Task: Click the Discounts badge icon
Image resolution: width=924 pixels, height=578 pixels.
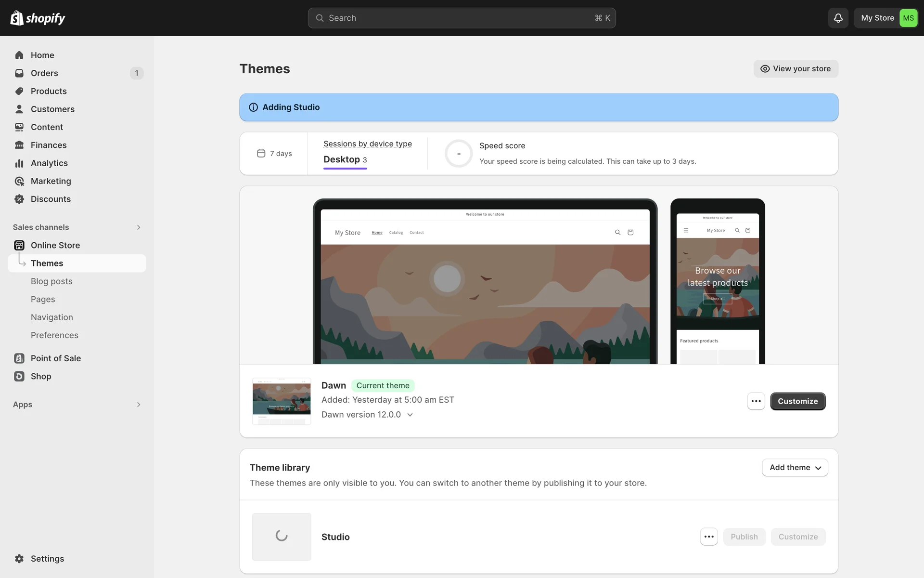Action: click(x=19, y=199)
